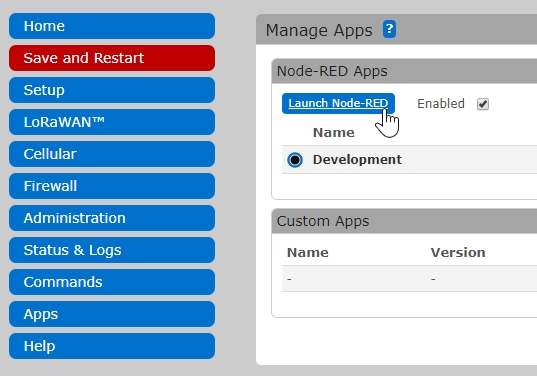The height and width of the screenshot is (376, 537).
Task: Click the Node-RED Apps section header
Action: pyautogui.click(x=404, y=71)
